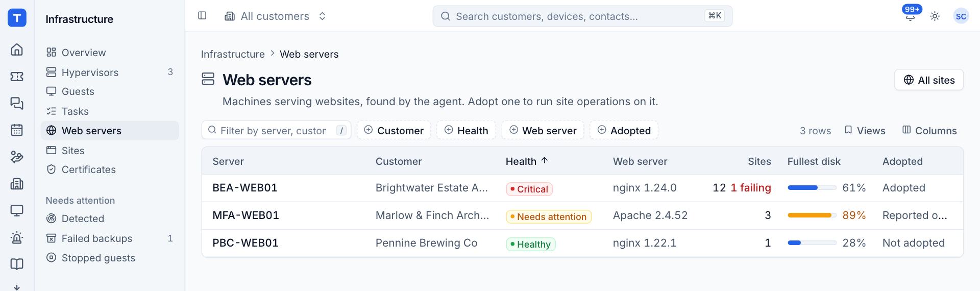This screenshot has height=291, width=980.
Task: Click the All sites button
Action: (x=929, y=80)
